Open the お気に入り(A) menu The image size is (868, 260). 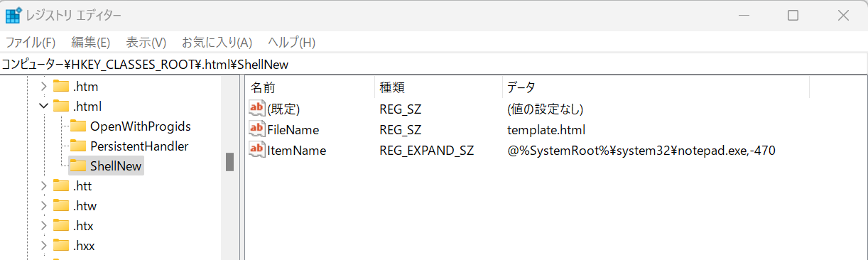(217, 42)
